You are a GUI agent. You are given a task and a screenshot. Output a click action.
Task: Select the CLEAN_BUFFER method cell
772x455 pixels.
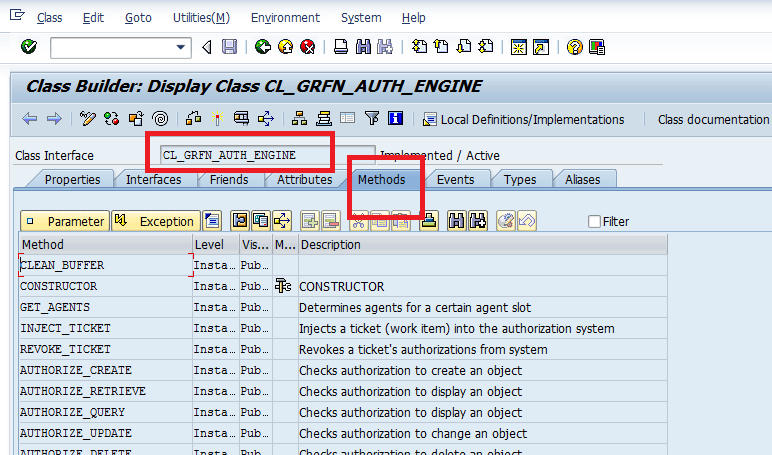point(105,265)
